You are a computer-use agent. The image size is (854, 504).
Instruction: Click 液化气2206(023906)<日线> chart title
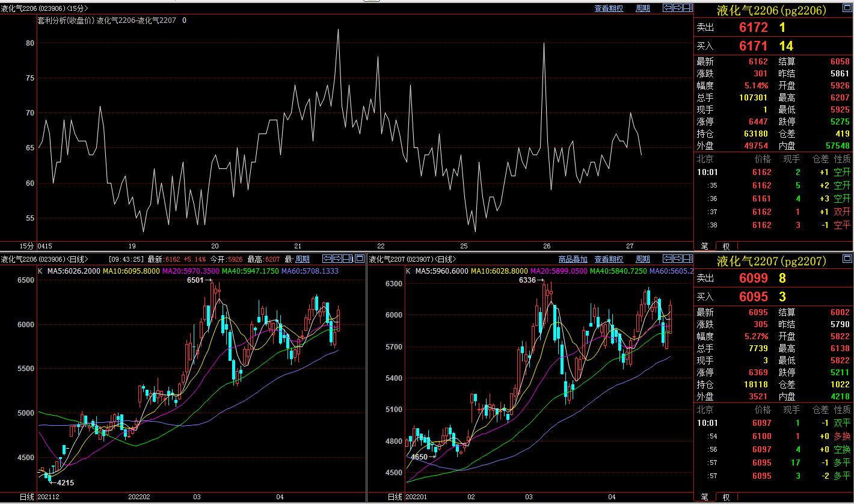(43, 259)
